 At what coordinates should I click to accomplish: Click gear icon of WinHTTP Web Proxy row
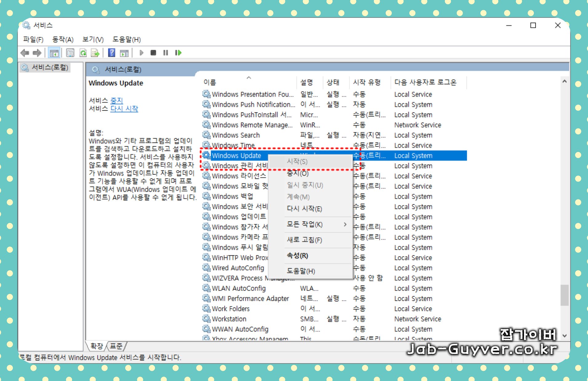(x=206, y=257)
